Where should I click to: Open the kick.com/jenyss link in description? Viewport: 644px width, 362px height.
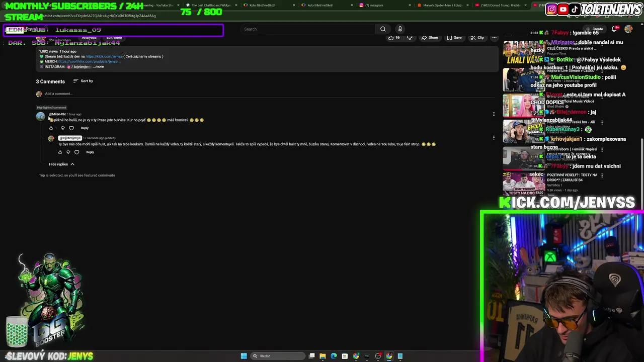point(104,56)
